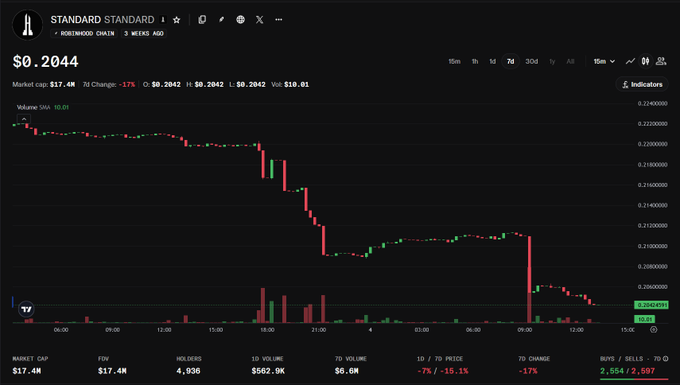
Task: Select the 30d time range tab
Action: (x=532, y=62)
